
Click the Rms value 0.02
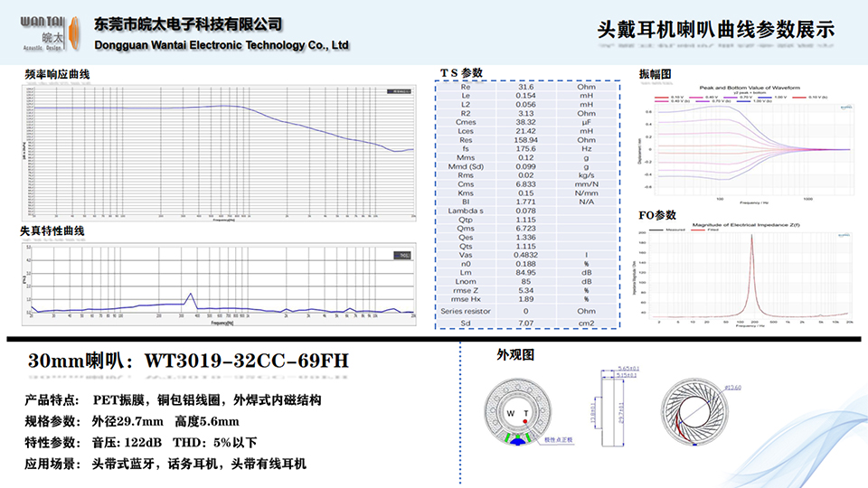(x=526, y=175)
